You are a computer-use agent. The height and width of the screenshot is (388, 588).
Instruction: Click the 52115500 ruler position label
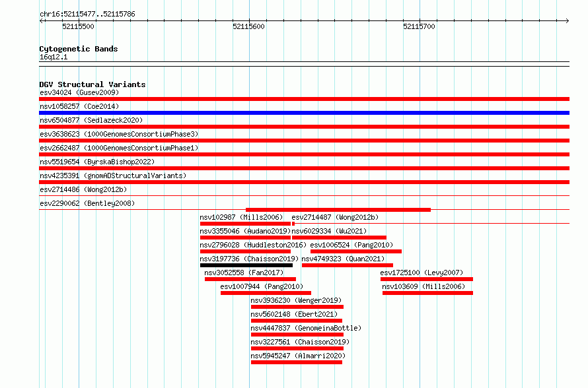[x=78, y=26]
